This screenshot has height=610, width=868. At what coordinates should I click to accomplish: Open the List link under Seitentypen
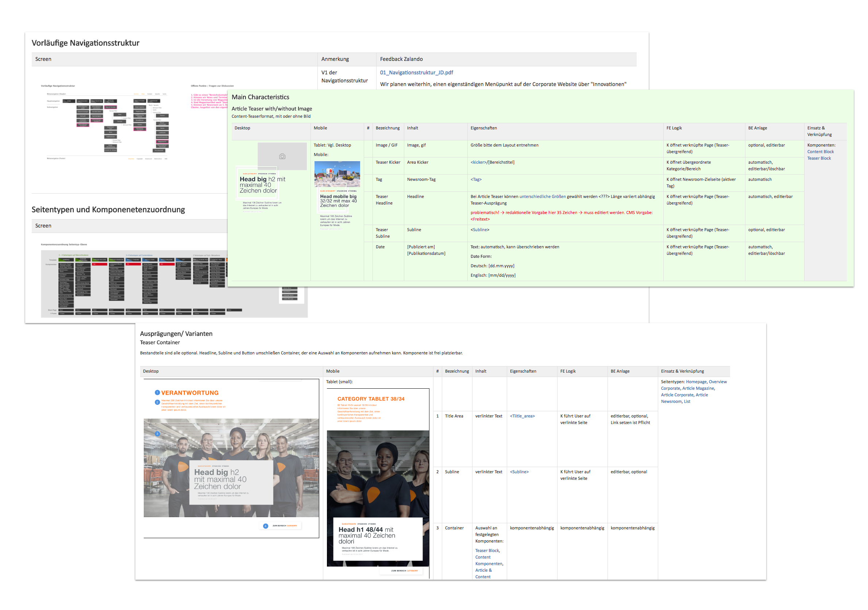click(x=687, y=401)
